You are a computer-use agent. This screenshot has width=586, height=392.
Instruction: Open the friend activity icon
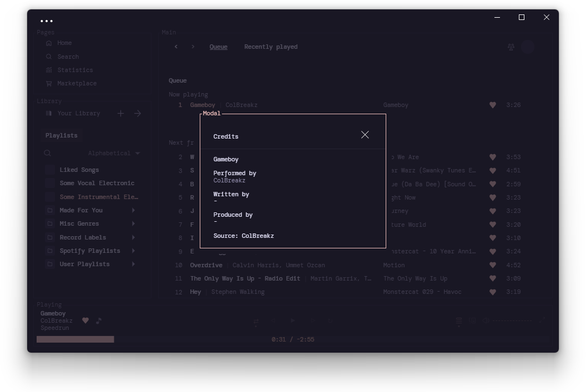click(x=511, y=47)
